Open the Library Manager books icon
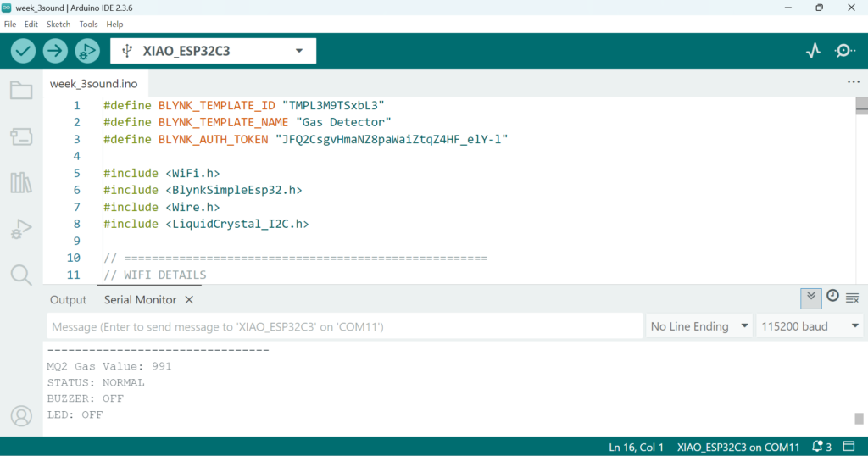This screenshot has height=456, width=868. point(21,182)
